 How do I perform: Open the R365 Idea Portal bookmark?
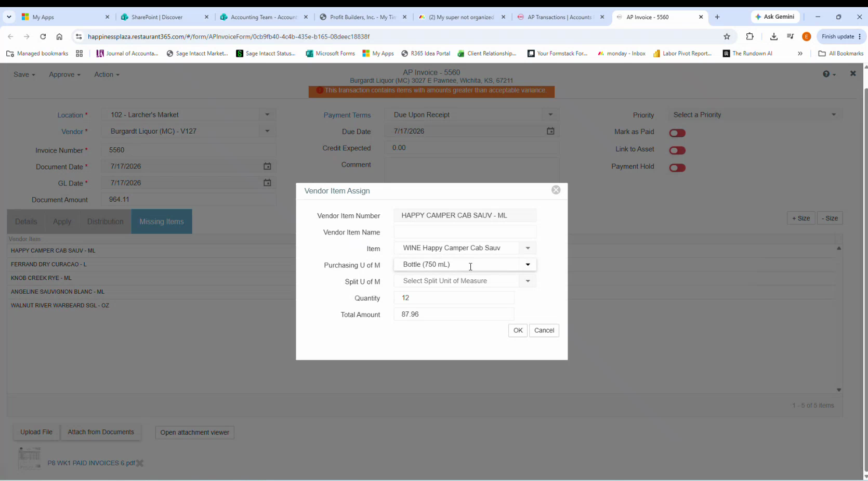(426, 53)
